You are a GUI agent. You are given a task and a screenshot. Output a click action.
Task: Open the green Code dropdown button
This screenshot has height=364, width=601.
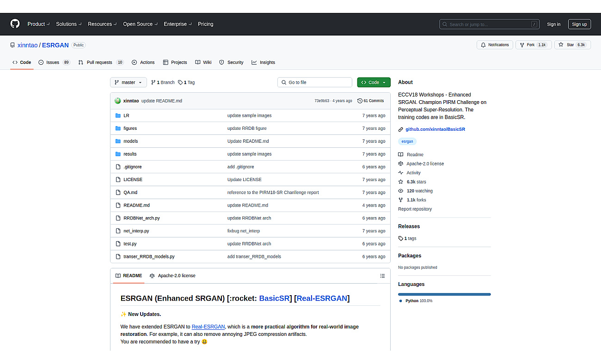[x=374, y=82]
